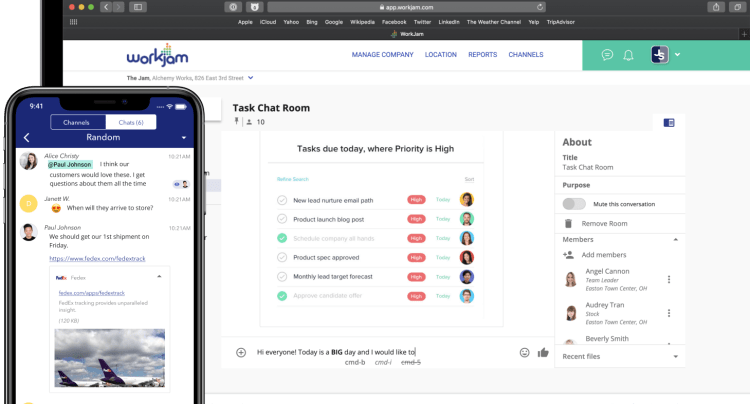Click assignee avatar on Product spec approved
Image resolution: width=750 pixels, height=404 pixels.
(x=466, y=257)
